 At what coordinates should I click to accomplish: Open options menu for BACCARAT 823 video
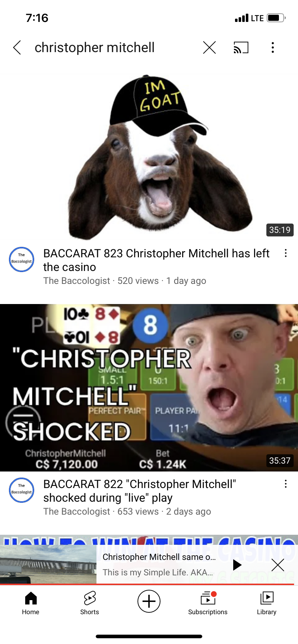click(x=286, y=253)
